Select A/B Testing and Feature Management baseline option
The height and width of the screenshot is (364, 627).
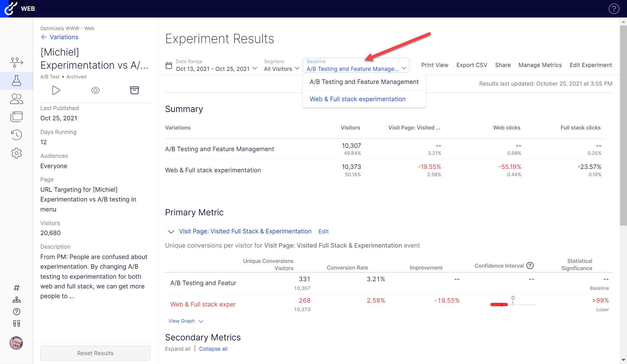coord(364,82)
